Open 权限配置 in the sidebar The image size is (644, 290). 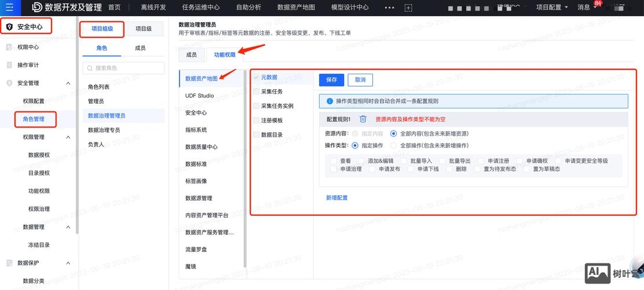pos(34,101)
